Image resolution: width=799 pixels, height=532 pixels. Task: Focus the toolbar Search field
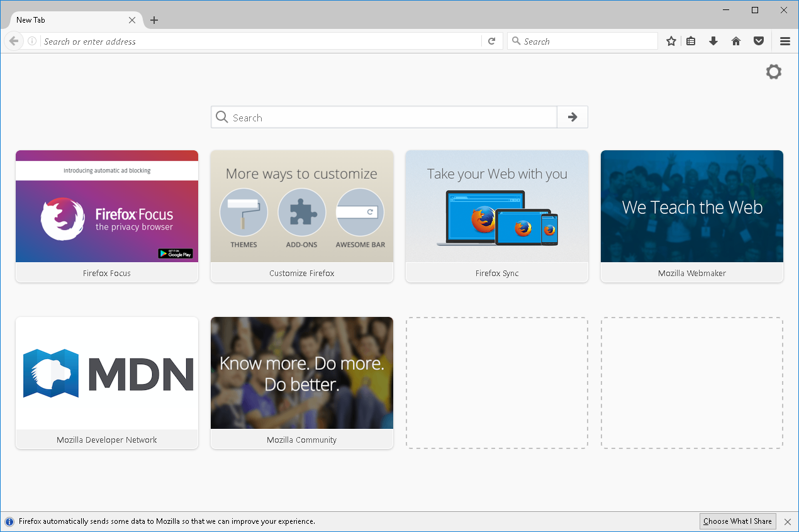click(583, 42)
